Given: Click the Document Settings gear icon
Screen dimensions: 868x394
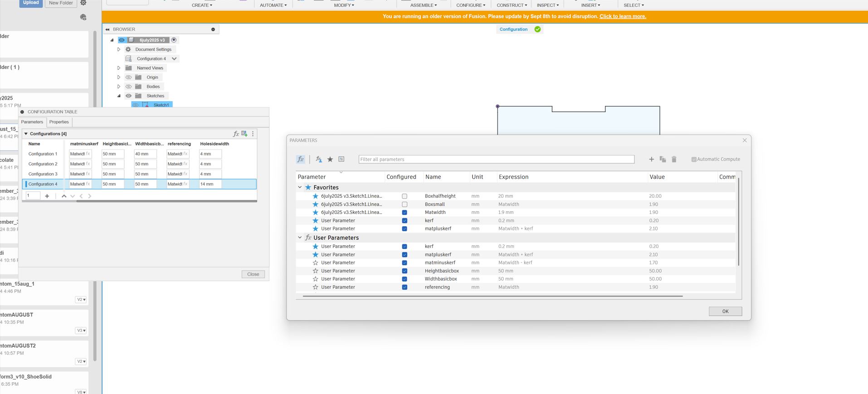Looking at the screenshot, I should point(128,49).
